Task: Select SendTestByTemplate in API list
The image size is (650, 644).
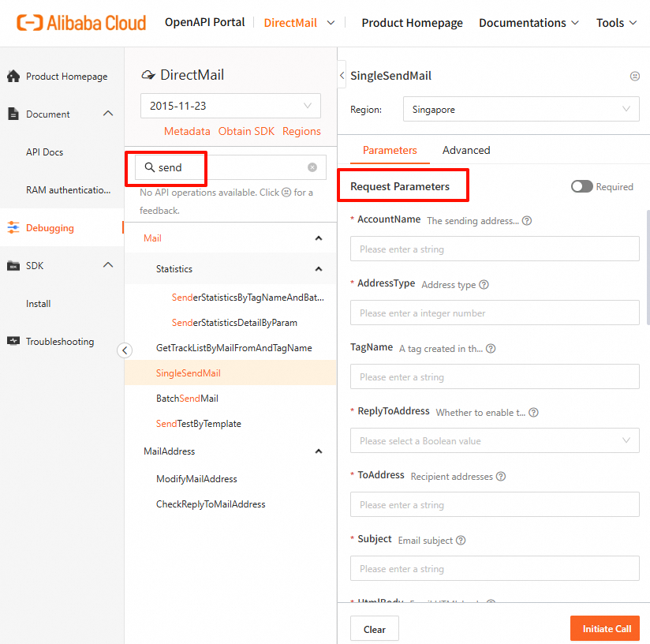Action: point(198,424)
